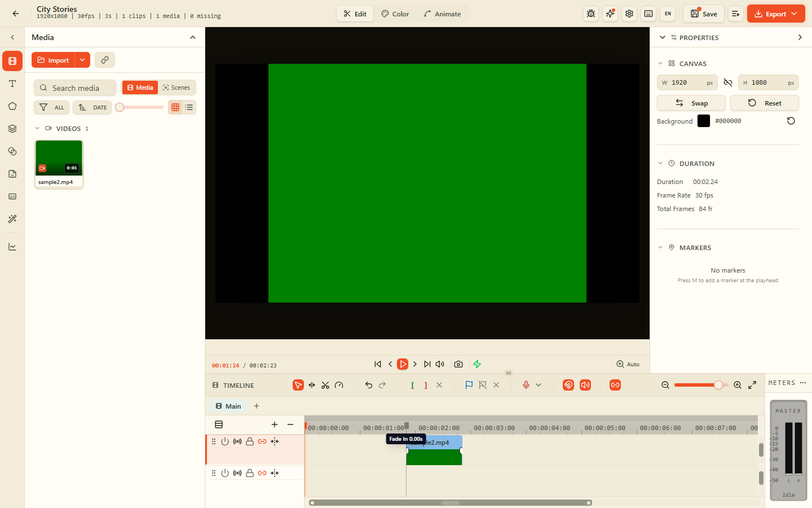Click the Import button
Image resolution: width=812 pixels, height=508 pixels.
tap(53, 60)
